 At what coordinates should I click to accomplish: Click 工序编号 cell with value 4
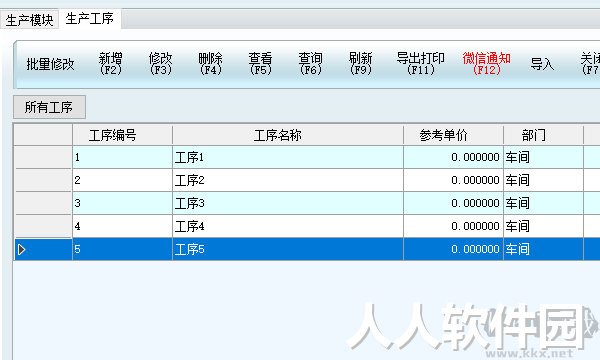click(122, 226)
